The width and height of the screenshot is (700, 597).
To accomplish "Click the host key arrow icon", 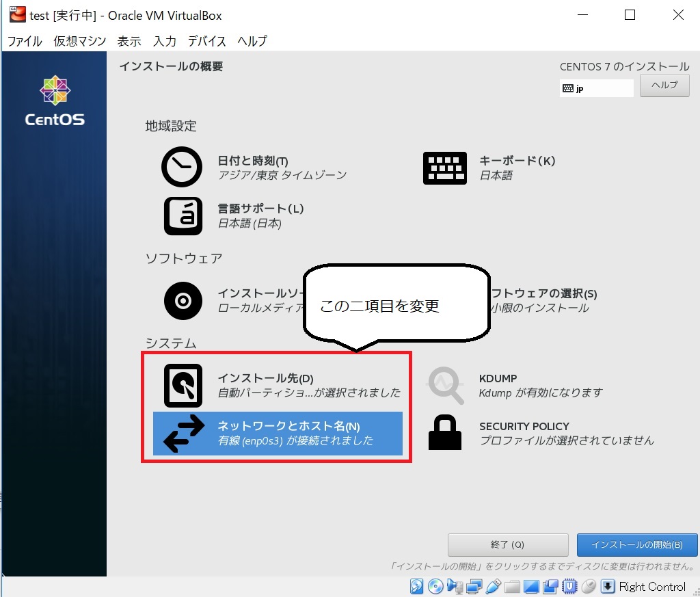I will click(608, 586).
